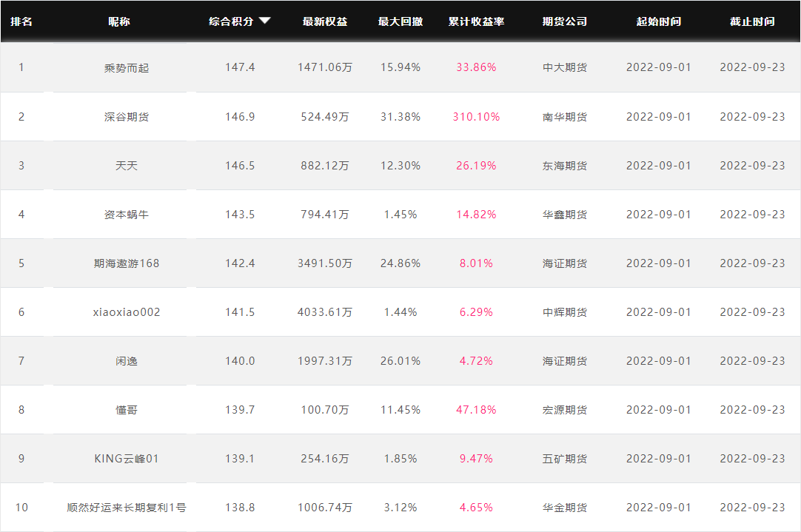Open the nickname 乘势而起
Viewport: 801px width, 532px height.
(126, 68)
